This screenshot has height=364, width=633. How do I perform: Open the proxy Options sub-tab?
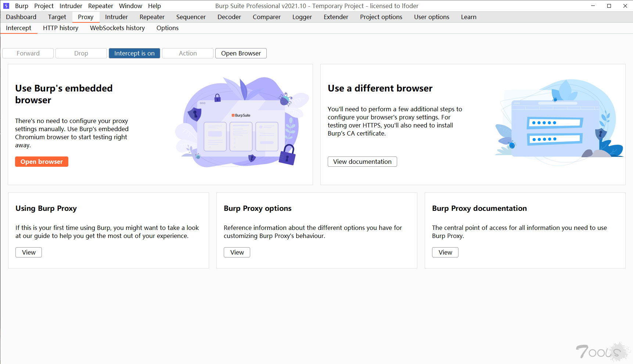(168, 28)
